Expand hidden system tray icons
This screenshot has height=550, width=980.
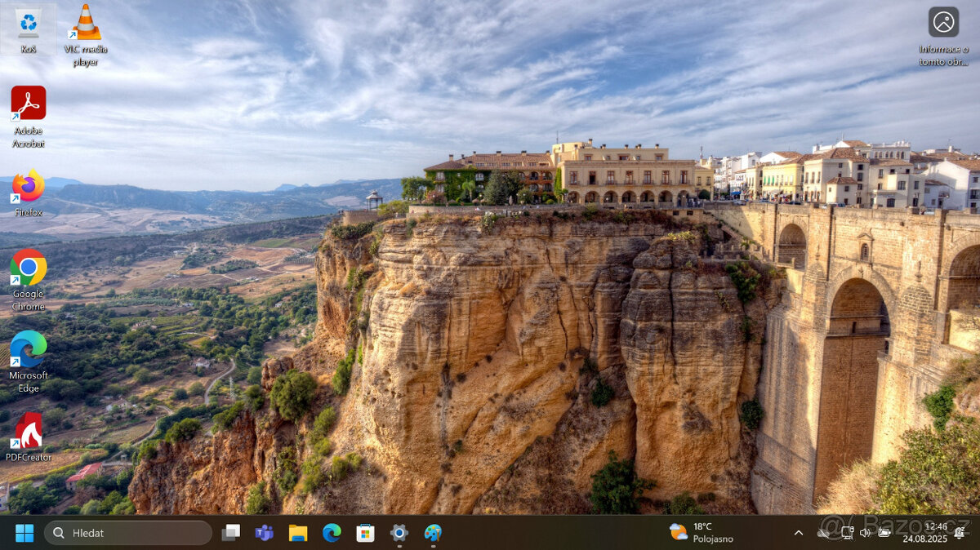799,533
